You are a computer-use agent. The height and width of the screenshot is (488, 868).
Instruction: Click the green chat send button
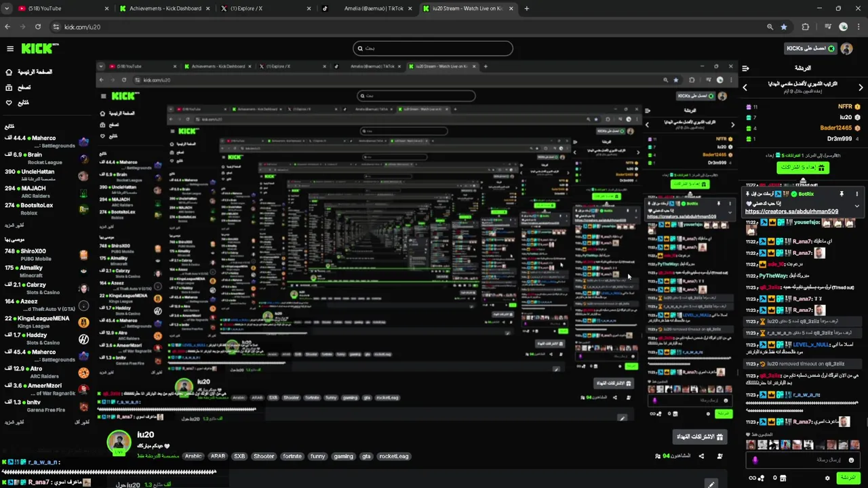coord(848,478)
